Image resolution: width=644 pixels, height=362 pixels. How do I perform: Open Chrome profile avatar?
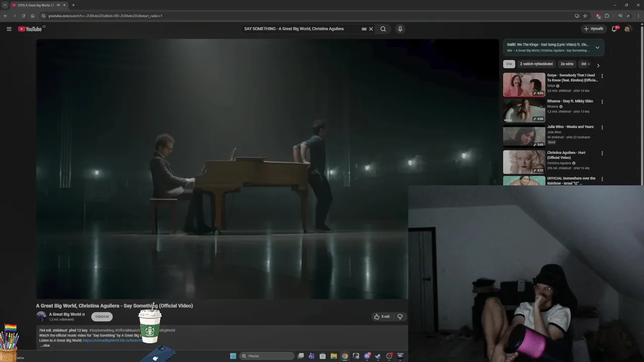(x=628, y=16)
